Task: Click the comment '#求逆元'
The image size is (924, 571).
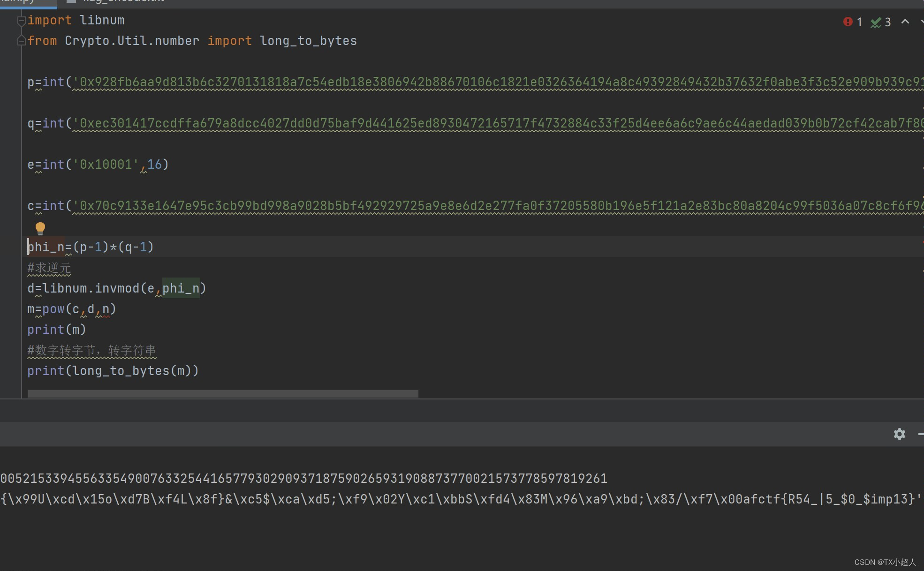Action: pos(49,268)
